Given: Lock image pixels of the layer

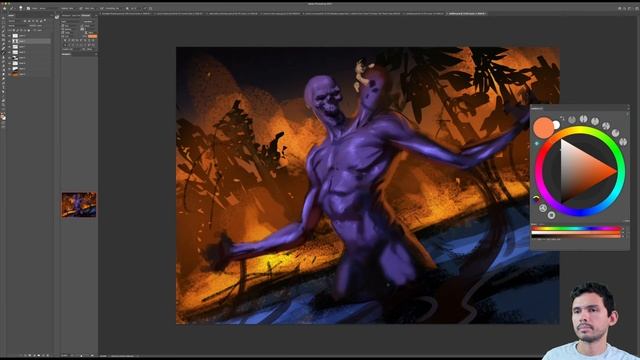Looking at the screenshot, I should click(x=18, y=31).
